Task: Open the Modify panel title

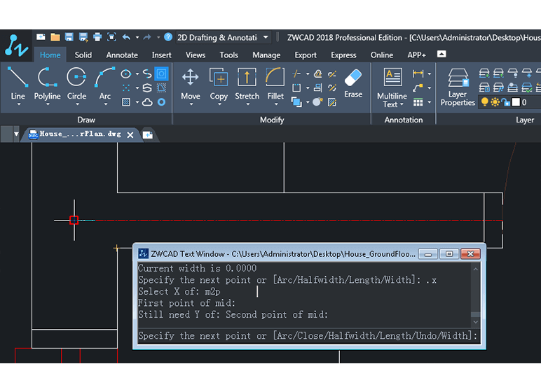Action: [272, 120]
